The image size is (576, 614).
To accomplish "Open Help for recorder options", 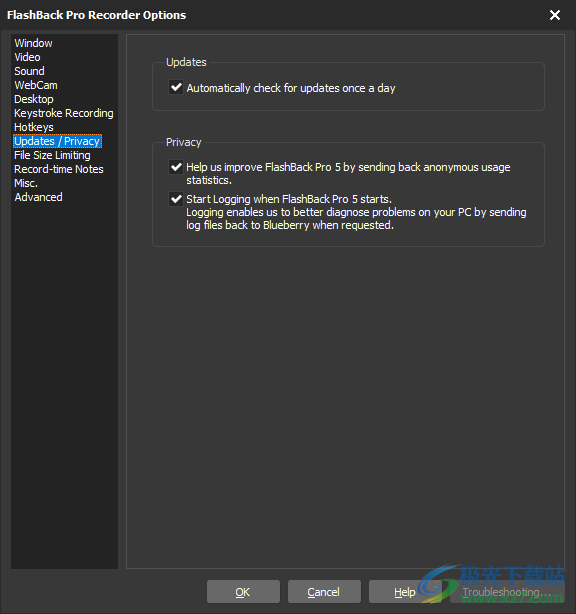I will coord(405,592).
